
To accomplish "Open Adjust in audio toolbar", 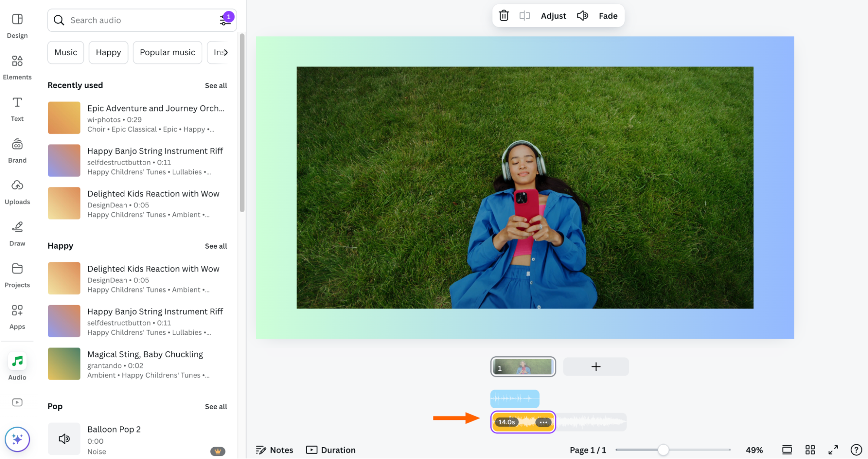I will click(x=553, y=16).
